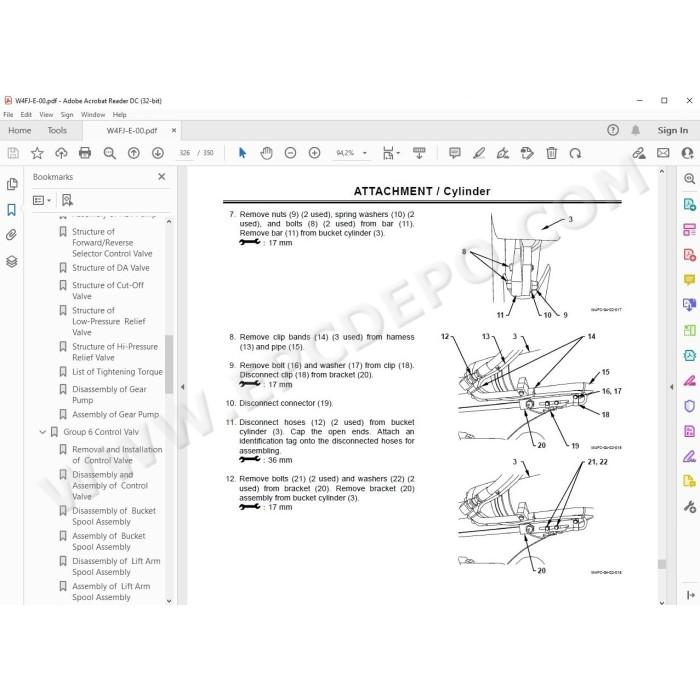Open the Window menu
This screenshot has height=700, width=700.
click(x=93, y=115)
